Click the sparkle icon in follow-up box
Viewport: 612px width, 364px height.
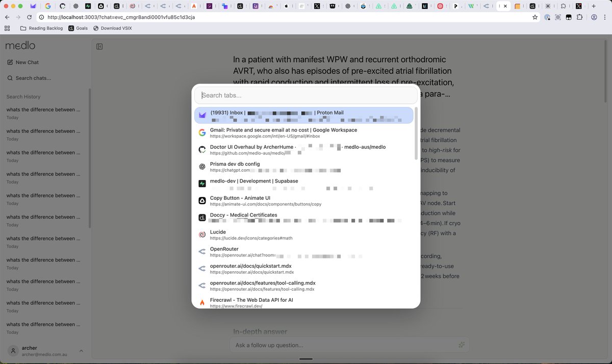point(462,345)
